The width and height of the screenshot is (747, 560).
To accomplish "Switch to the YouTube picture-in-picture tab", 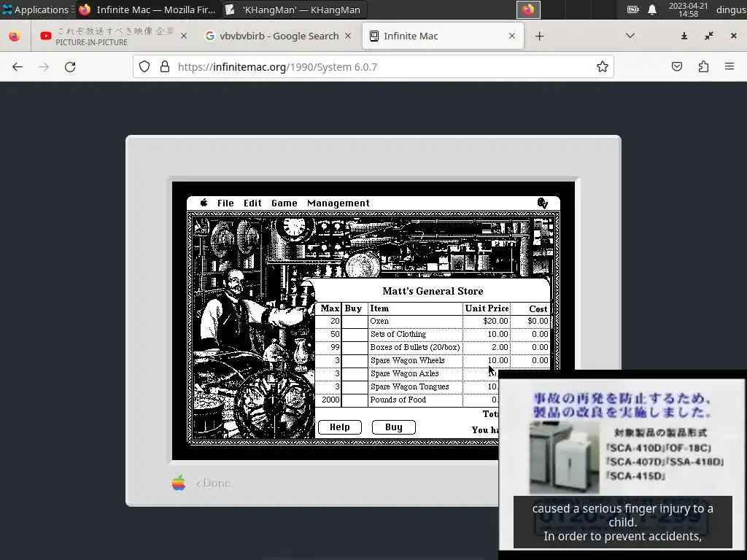I will [x=112, y=36].
